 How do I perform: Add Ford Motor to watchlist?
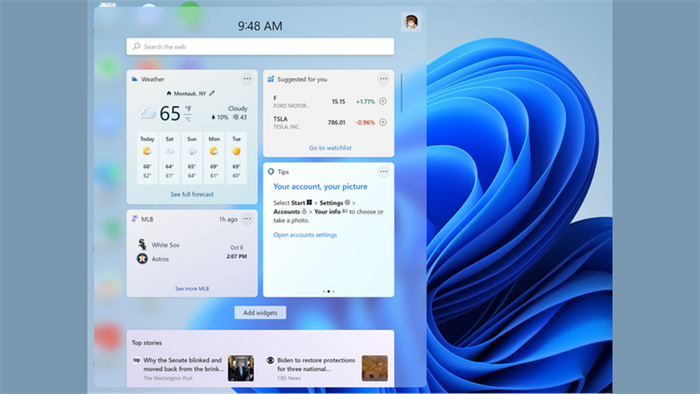click(x=383, y=101)
